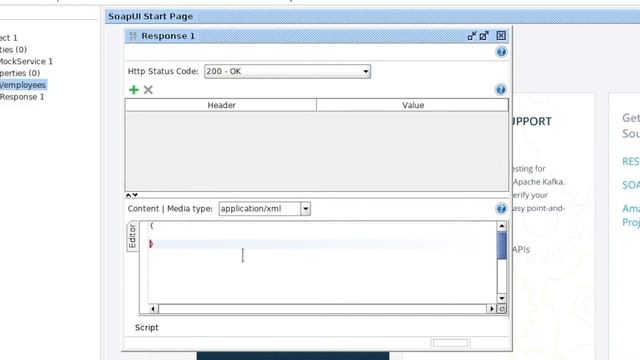
Task: Select the vertical Editor tab
Action: click(x=132, y=236)
